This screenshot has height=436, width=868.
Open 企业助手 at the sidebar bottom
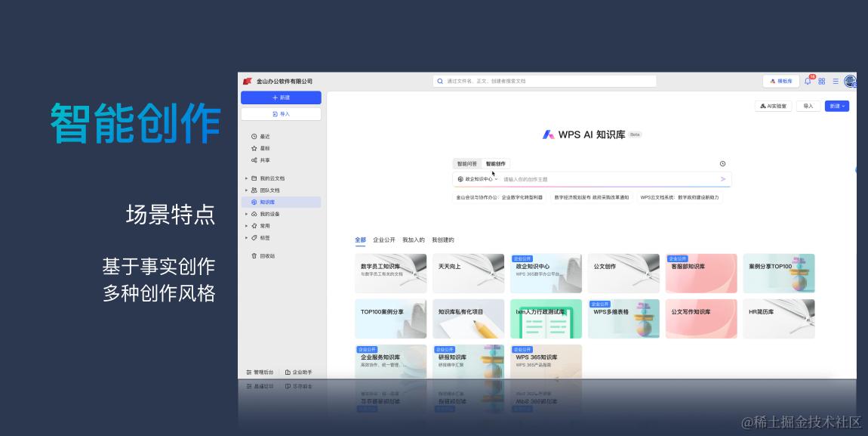tap(298, 373)
